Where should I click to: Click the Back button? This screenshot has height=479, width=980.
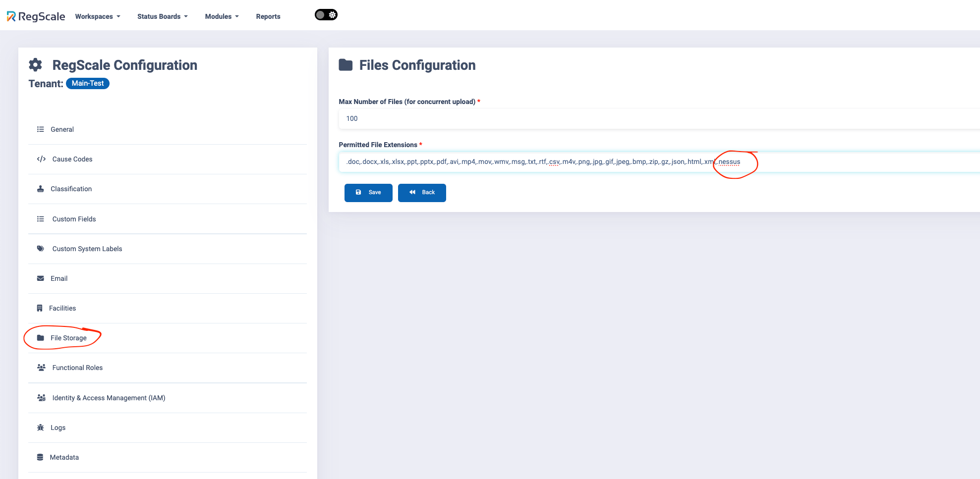pos(422,193)
